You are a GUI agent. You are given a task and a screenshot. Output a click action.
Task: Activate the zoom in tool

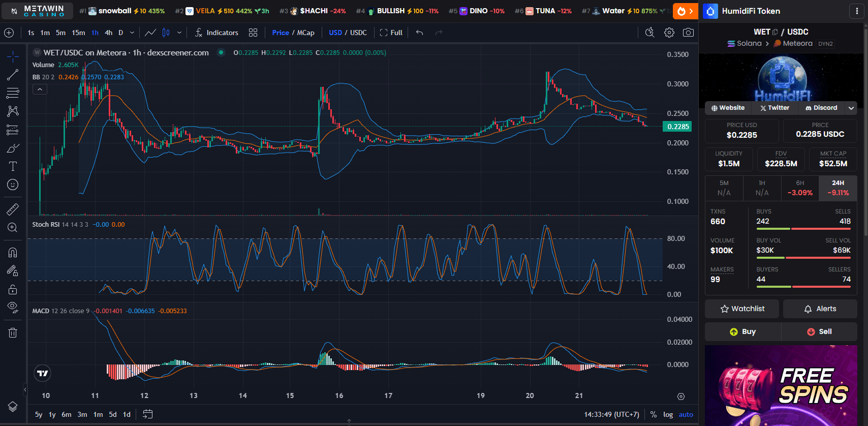click(x=13, y=227)
